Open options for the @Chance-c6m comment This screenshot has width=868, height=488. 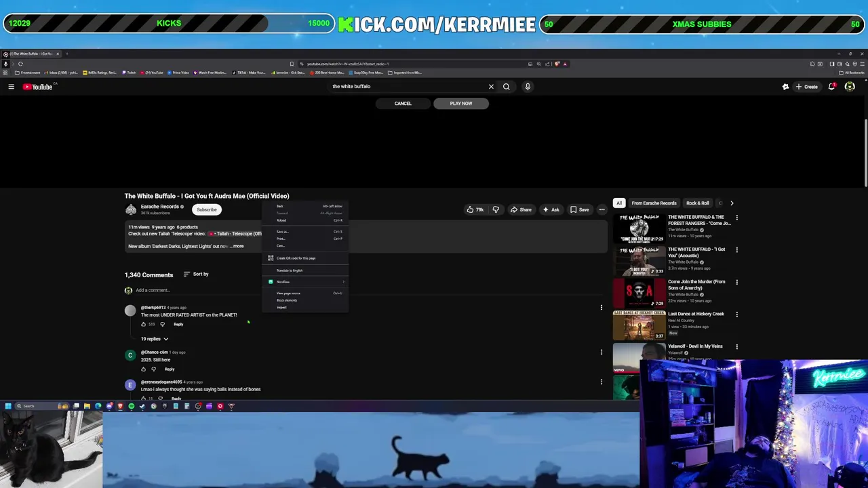[x=601, y=352]
